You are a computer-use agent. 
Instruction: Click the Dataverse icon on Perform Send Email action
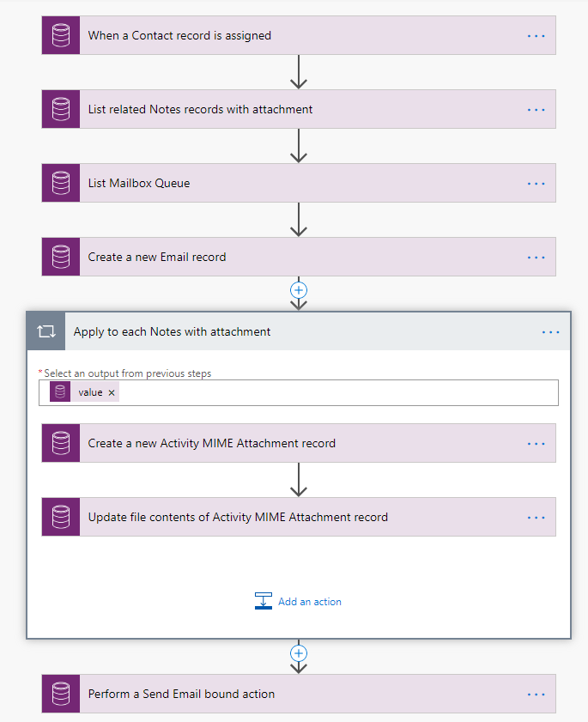point(60,694)
